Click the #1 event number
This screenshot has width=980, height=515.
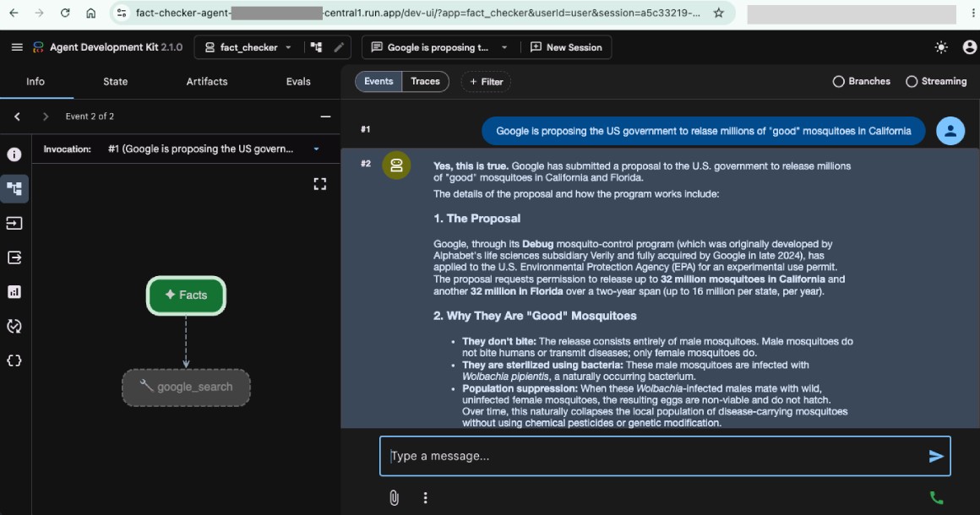pos(366,129)
